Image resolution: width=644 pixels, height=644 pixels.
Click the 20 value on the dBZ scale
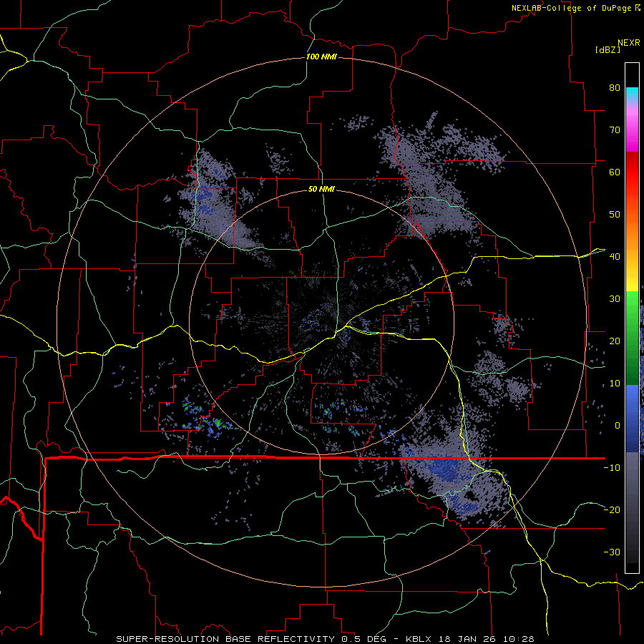(x=615, y=341)
